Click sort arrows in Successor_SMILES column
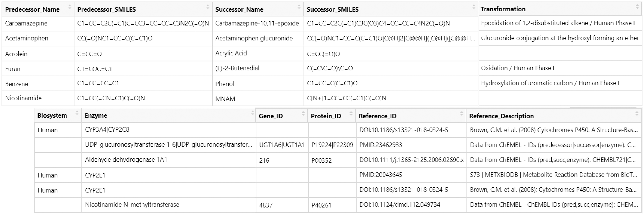This screenshot has width=644, height=215. pos(474,7)
